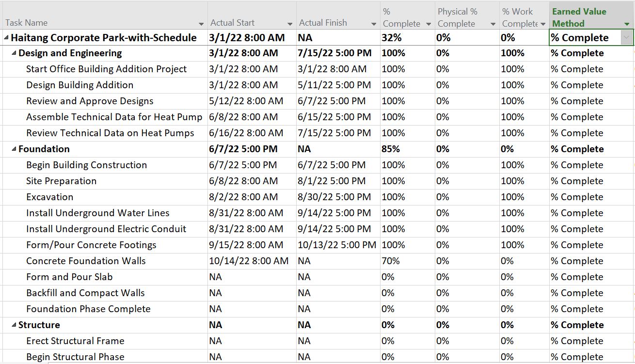Open the Earned Value Method column filter arrow
This screenshot has width=635, height=364.
[x=627, y=24]
